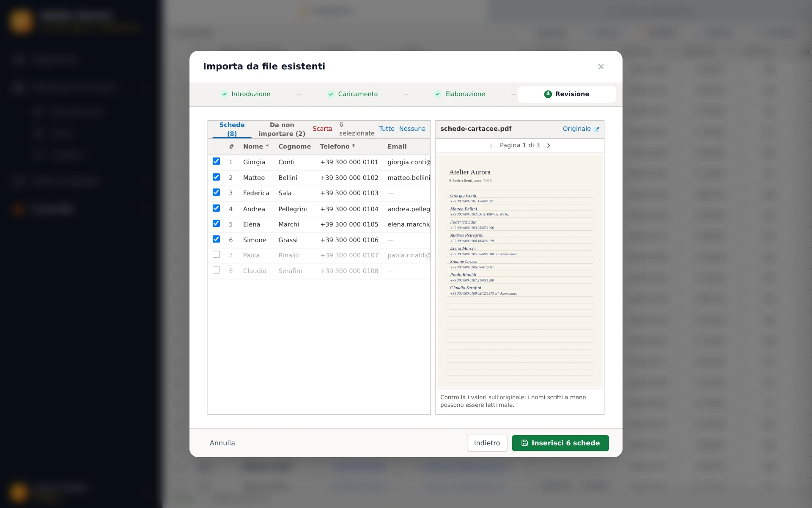Select all rows with Tutte
This screenshot has width=812, height=508.
click(387, 129)
